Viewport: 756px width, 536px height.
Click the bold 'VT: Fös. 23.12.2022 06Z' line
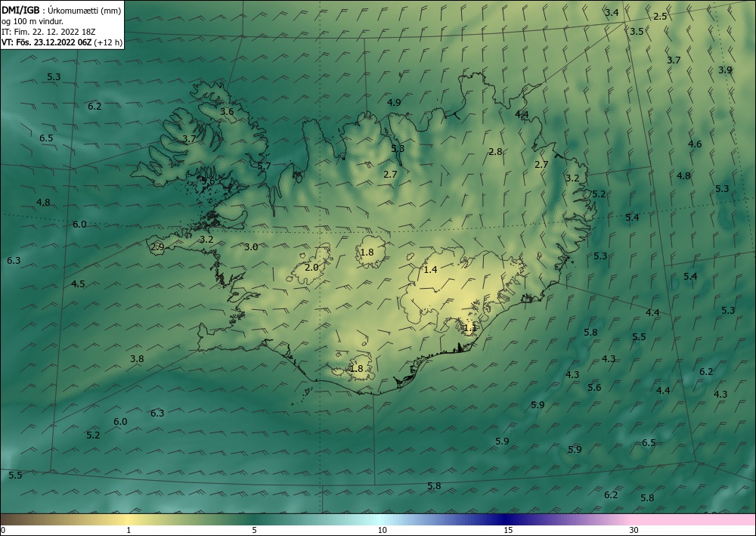46,42
